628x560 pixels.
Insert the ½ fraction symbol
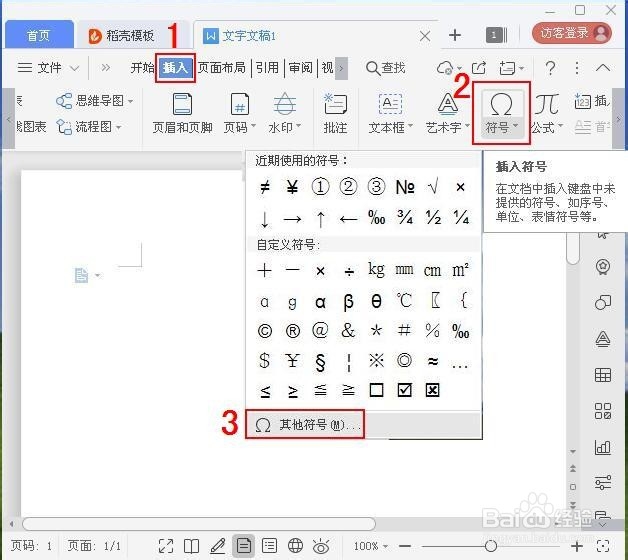433,218
